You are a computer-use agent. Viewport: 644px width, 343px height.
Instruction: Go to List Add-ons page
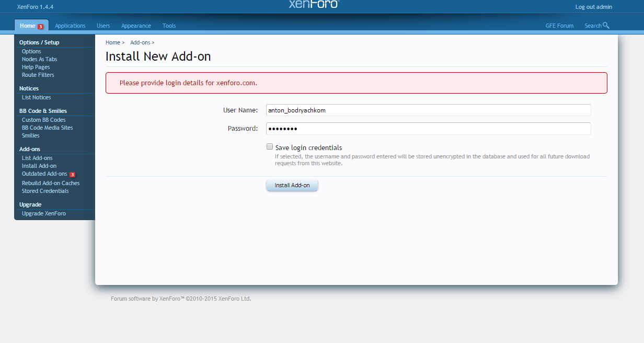click(x=37, y=158)
